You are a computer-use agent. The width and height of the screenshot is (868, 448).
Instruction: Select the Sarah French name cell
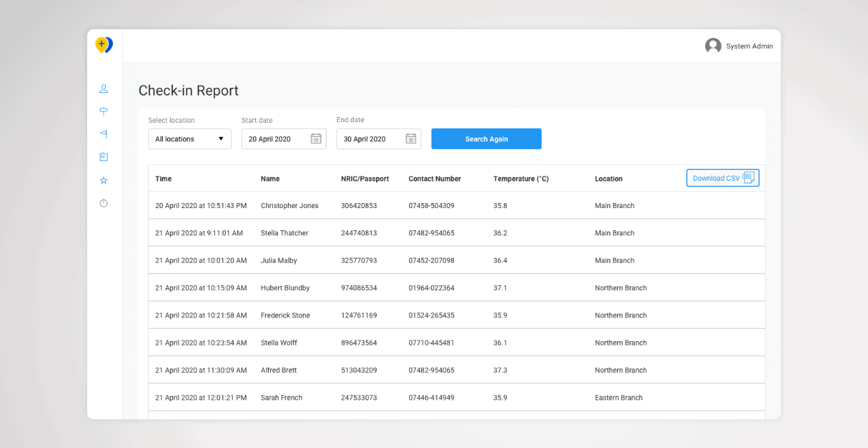click(x=281, y=397)
